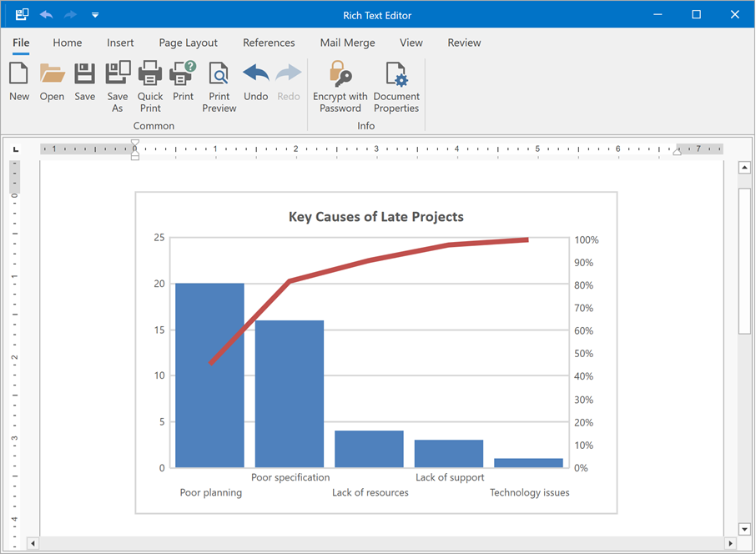Click the down arrow on the vertical scrollbar
The width and height of the screenshot is (756, 554).
(744, 529)
